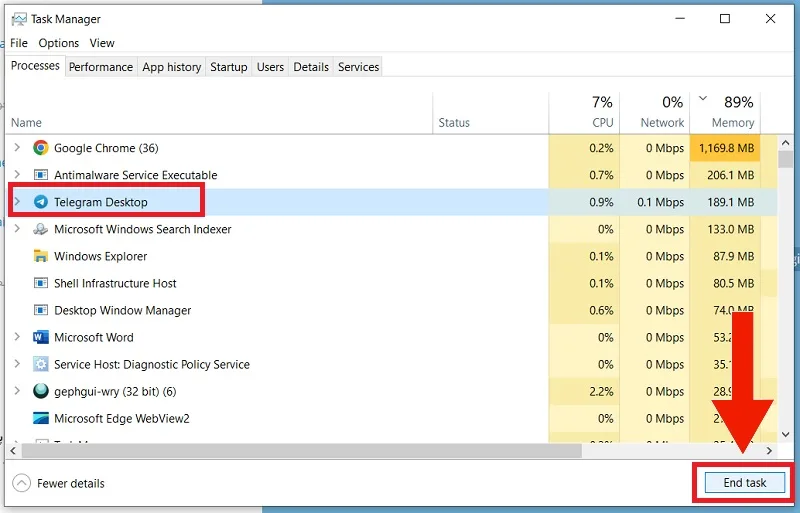Open the Users tab

(x=270, y=67)
